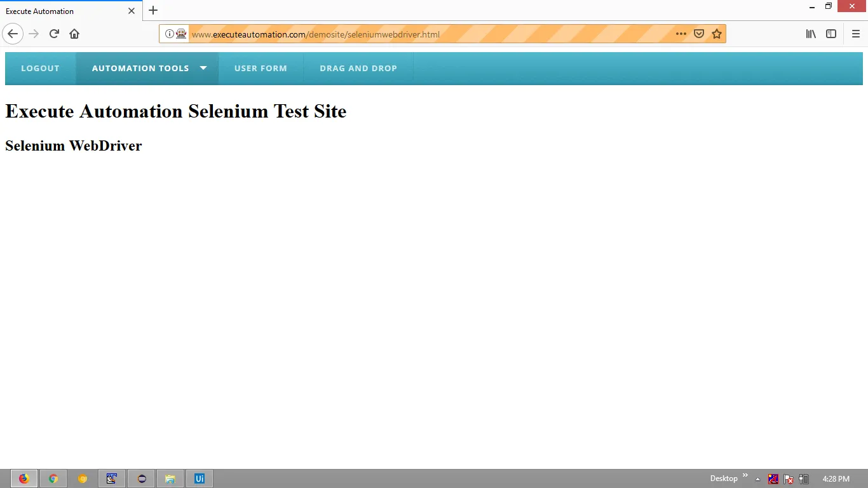Click the Desktop toolbar label
The image size is (868, 488).
724,478
